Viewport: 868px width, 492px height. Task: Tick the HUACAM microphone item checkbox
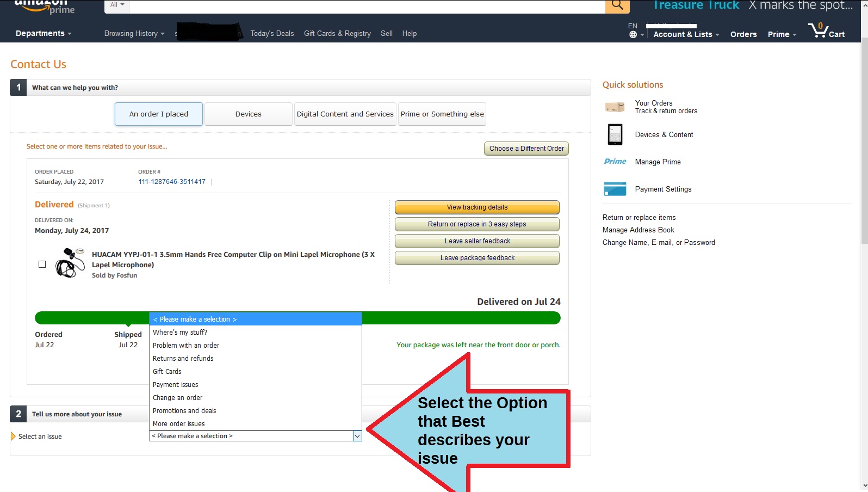pyautogui.click(x=42, y=264)
